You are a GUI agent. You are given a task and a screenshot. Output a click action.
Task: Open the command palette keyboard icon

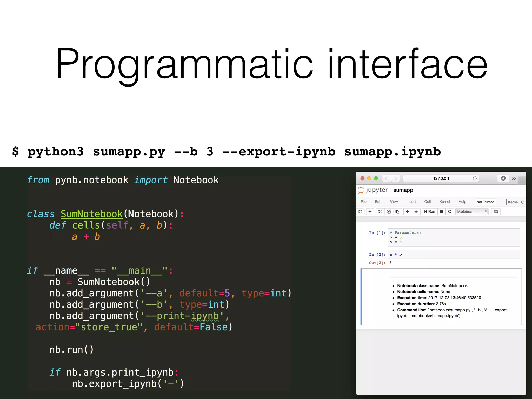click(496, 211)
